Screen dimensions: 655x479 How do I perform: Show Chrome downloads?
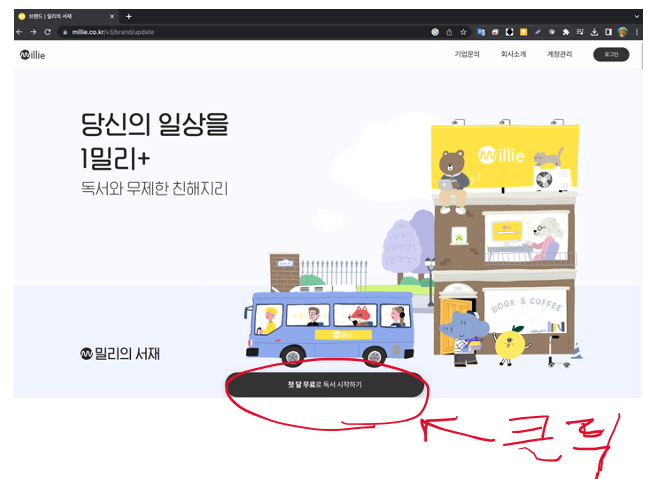[594, 32]
